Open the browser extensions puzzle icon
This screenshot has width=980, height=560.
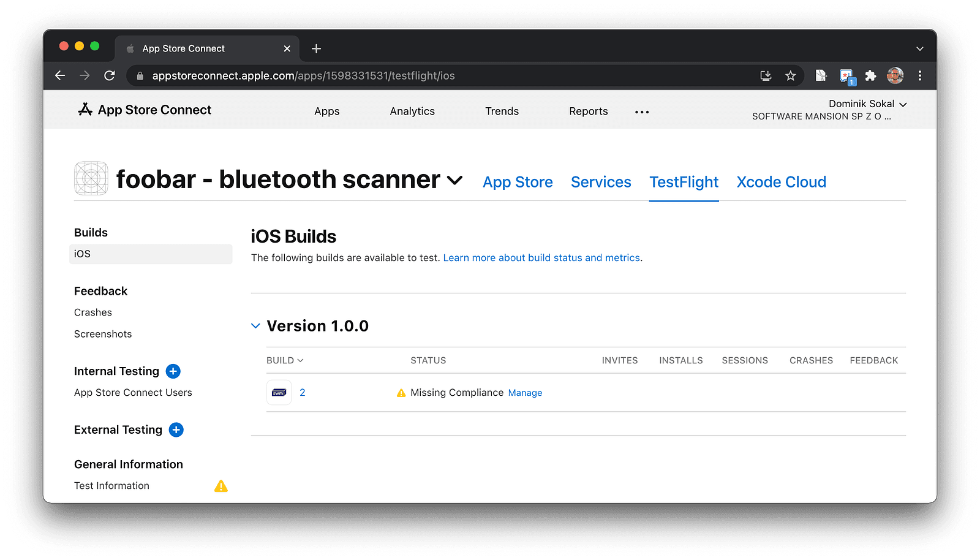point(870,76)
